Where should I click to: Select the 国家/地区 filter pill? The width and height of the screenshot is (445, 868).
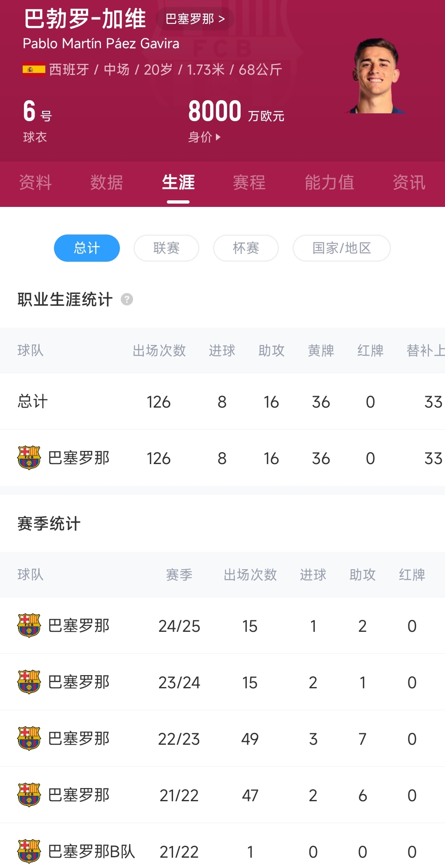pos(342,248)
